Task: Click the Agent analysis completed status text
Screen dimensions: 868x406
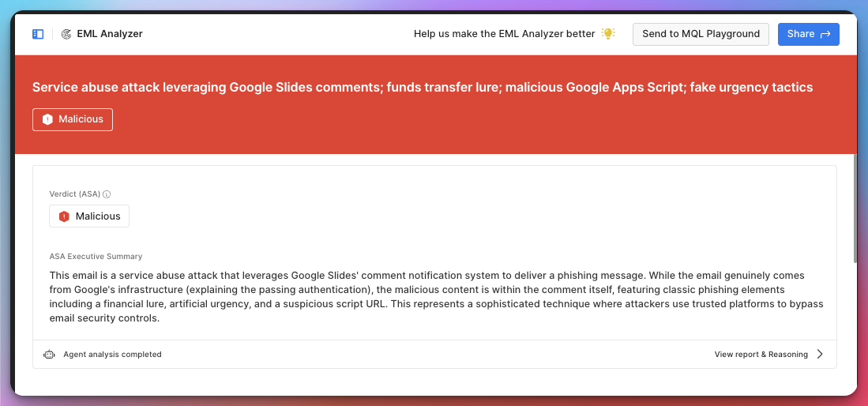Action: click(112, 355)
